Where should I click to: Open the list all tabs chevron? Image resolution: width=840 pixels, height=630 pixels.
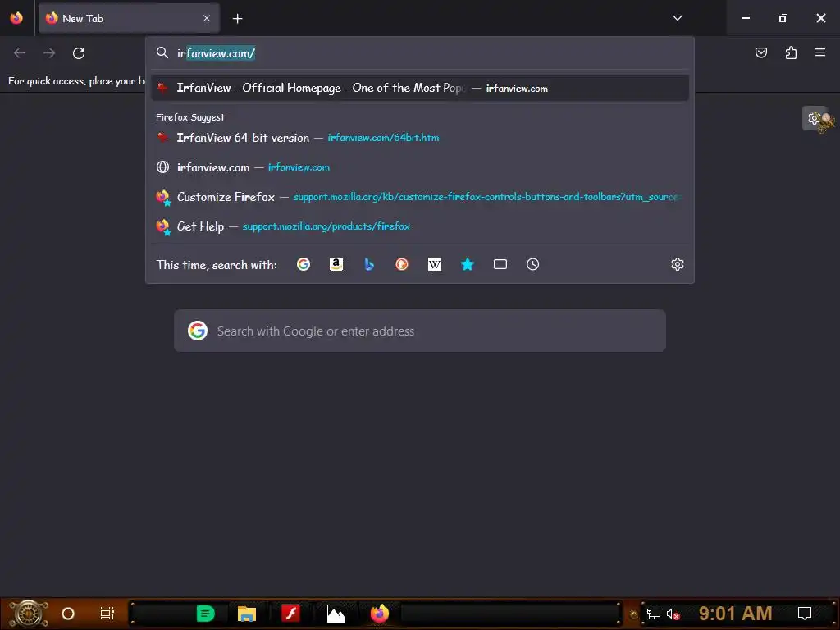(677, 18)
